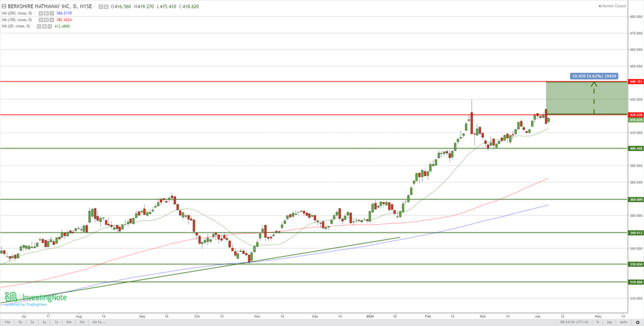This screenshot has width=644, height=326.
Task: Toggle visibility of MA (200, close, 0)
Action: (x=41, y=13)
